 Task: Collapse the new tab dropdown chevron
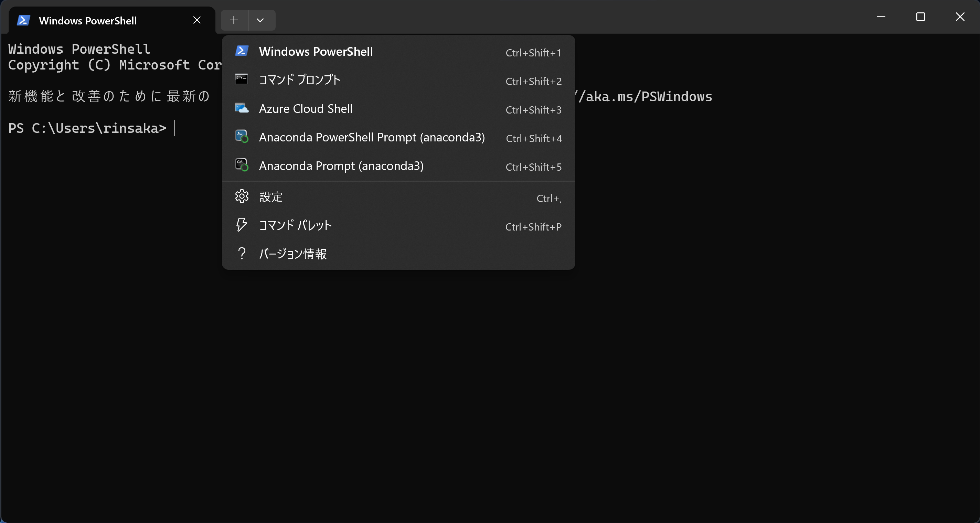coord(260,20)
